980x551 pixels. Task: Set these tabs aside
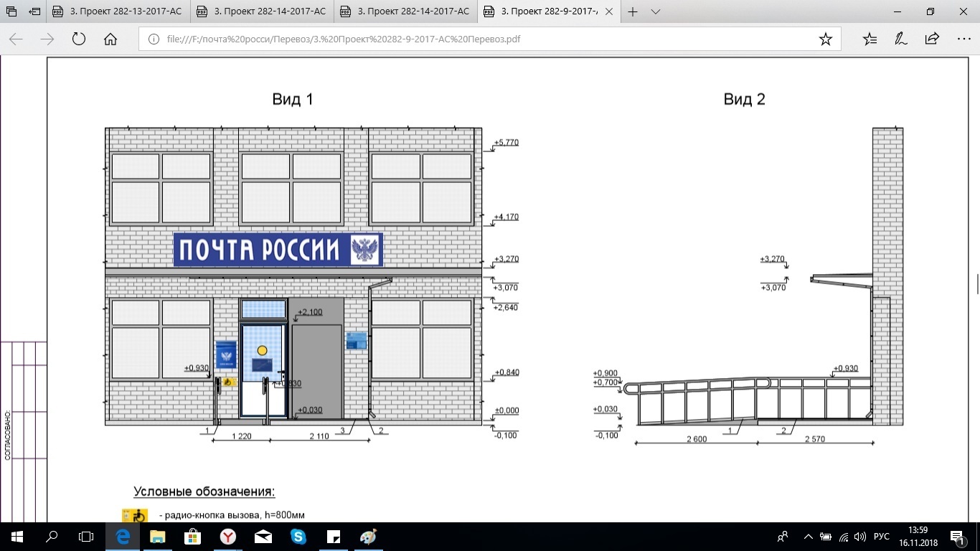click(34, 11)
